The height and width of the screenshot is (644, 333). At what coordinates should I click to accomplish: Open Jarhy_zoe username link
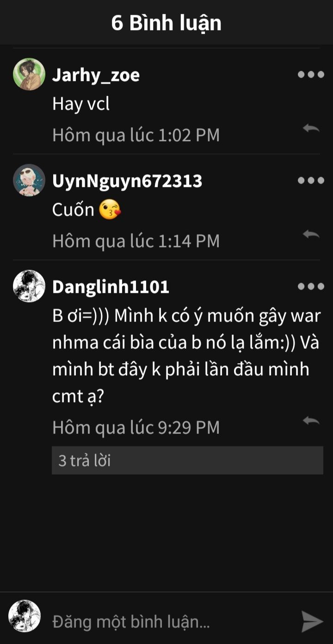(96, 75)
